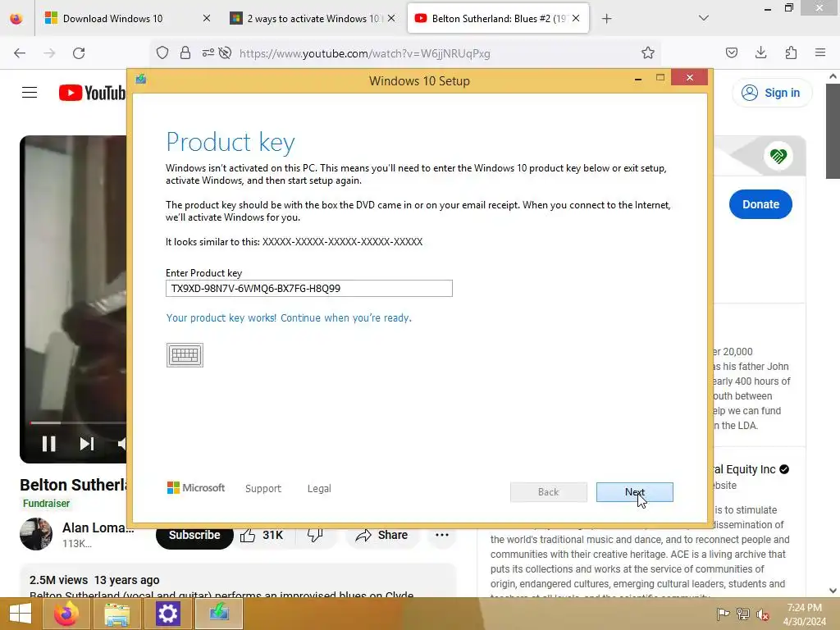Image resolution: width=840 pixels, height=630 pixels.
Task: Open more actions ellipsis under video
Action: pyautogui.click(x=442, y=535)
